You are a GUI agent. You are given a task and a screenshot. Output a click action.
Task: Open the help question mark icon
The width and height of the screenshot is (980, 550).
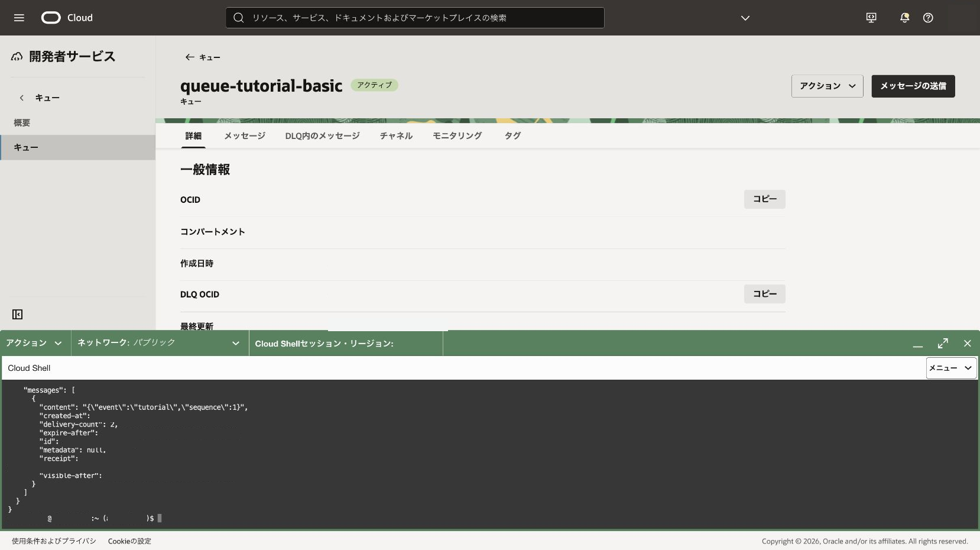coord(928,18)
